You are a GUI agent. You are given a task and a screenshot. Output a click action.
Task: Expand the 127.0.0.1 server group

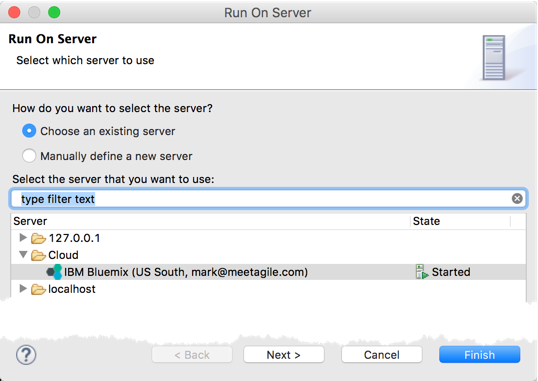tap(23, 238)
